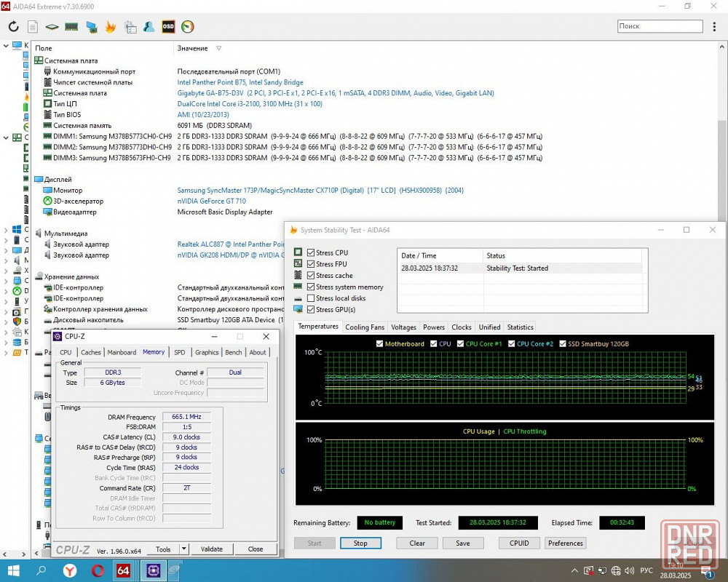Viewport: 728px width, 582px height.
Task: Expand the Windows logo tree node
Action: pyautogui.click(x=6, y=229)
